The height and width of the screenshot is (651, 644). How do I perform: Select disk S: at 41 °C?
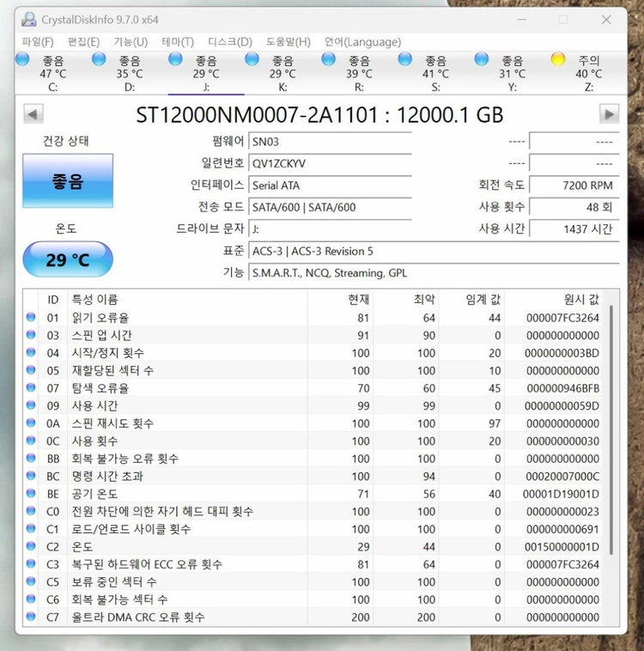(435, 73)
